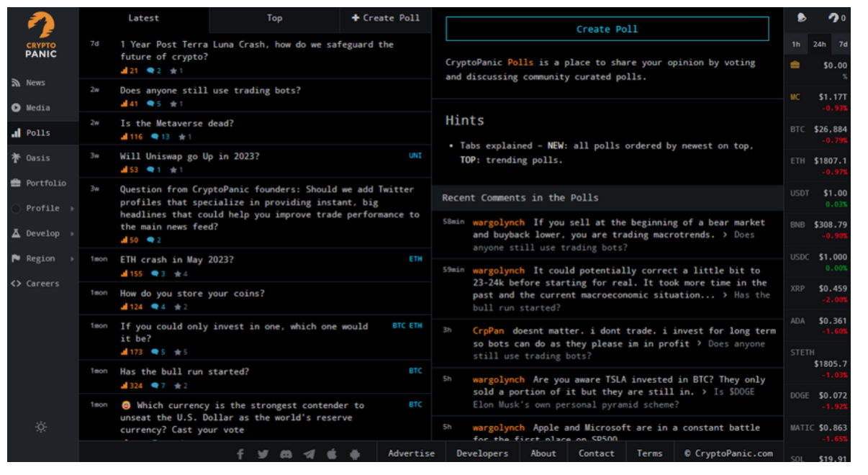Open poll "ETH crash in May 2023?"
868x475 pixels.
(x=177, y=260)
